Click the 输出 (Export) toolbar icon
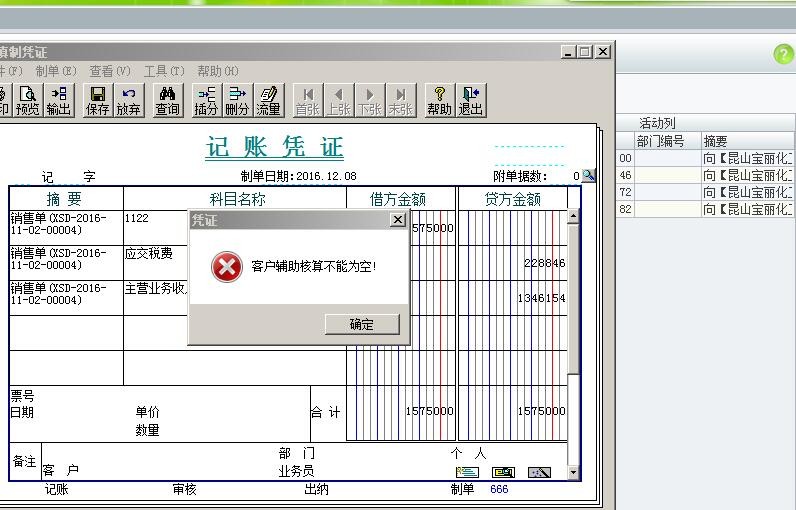 59,100
